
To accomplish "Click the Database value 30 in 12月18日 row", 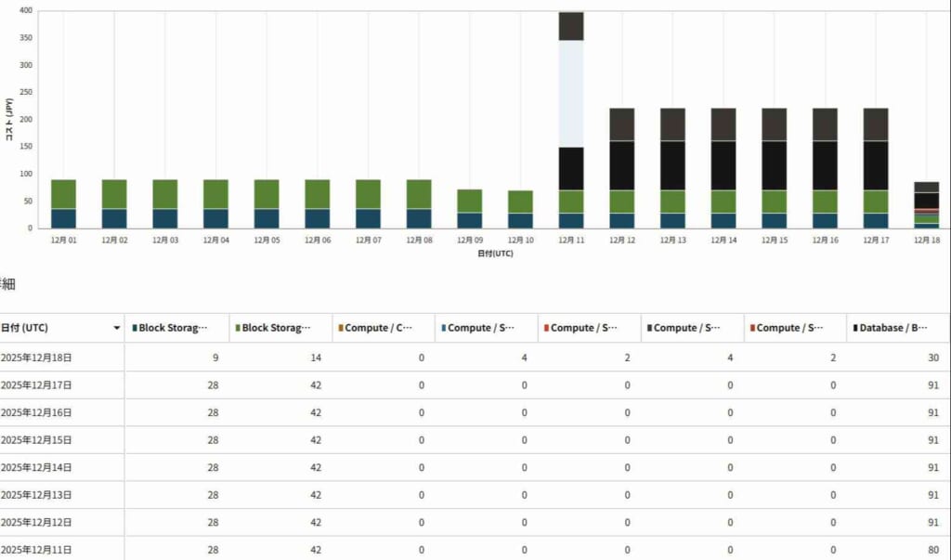I will 932,358.
